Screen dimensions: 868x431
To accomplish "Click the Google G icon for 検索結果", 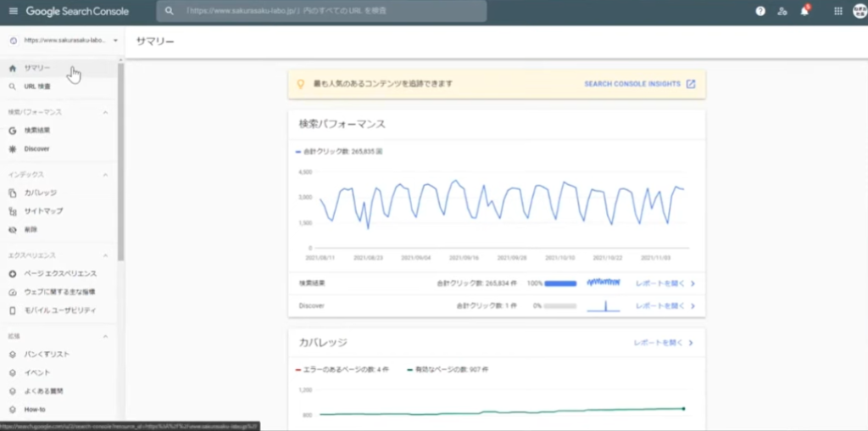I will click(x=13, y=131).
